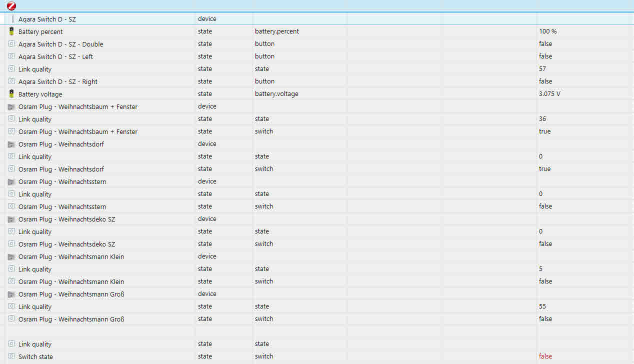Click the Link quality icon in the 57 row
The image size is (634, 364).
[12, 69]
